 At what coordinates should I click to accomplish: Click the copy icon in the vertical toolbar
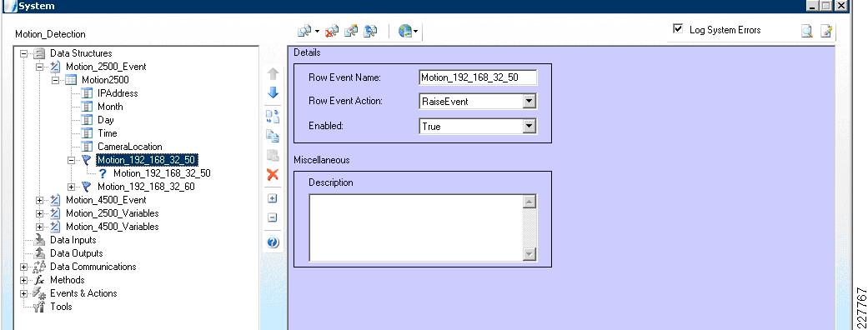click(273, 136)
